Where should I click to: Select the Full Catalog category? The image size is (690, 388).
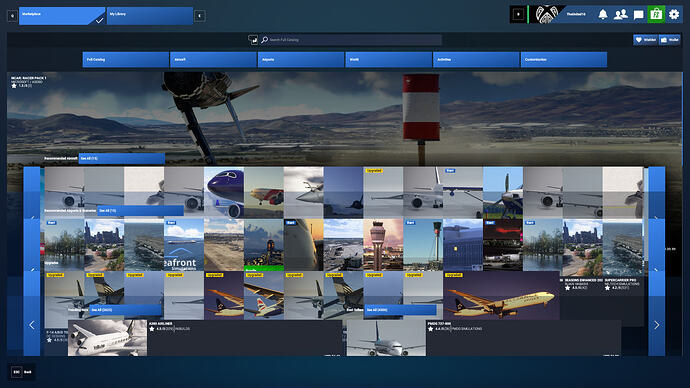coord(126,59)
